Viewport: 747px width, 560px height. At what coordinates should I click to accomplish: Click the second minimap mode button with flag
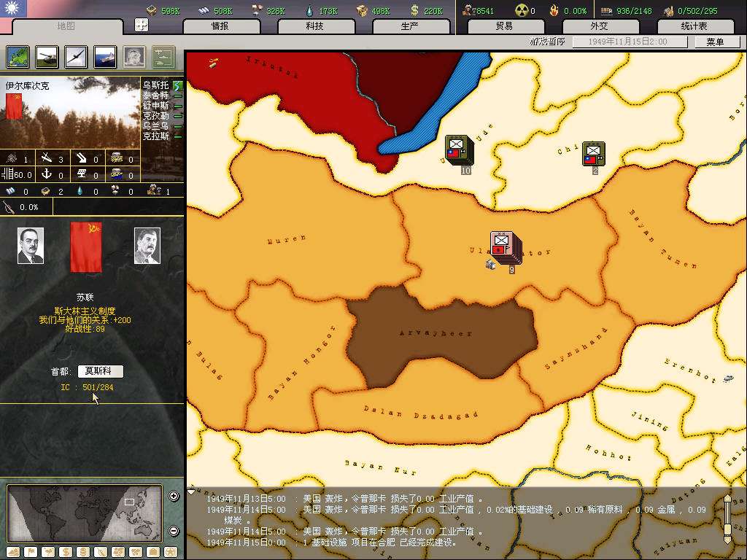pyautogui.click(x=31, y=551)
